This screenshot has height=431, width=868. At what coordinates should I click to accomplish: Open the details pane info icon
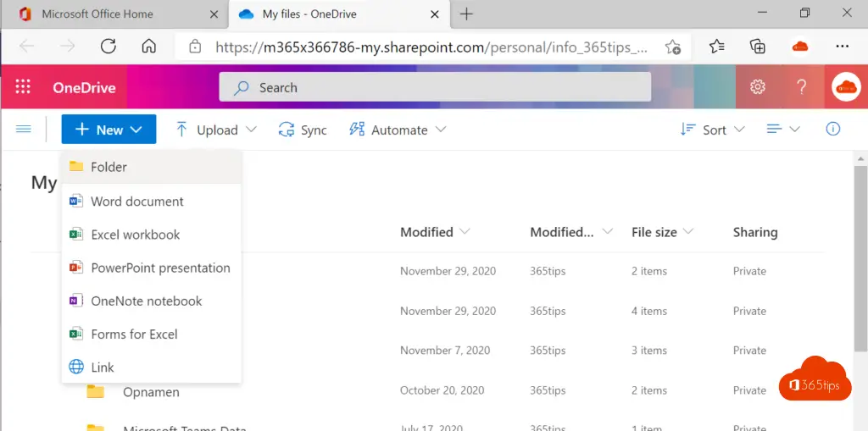coord(833,130)
